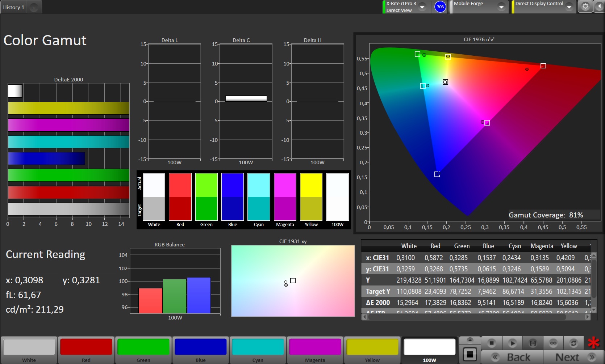Click the Next button
Image resolution: width=605 pixels, height=364 pixels.
click(x=573, y=357)
